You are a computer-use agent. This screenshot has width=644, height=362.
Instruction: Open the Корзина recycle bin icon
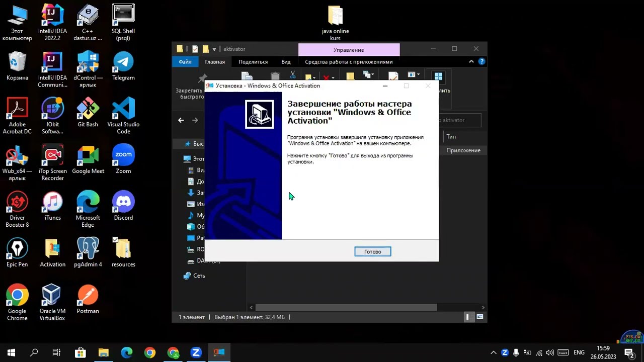(17, 66)
